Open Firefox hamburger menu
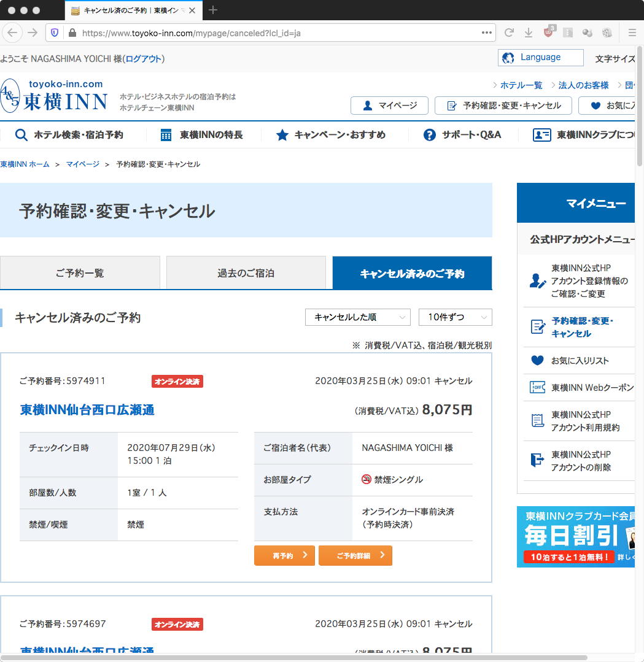 pyautogui.click(x=632, y=33)
